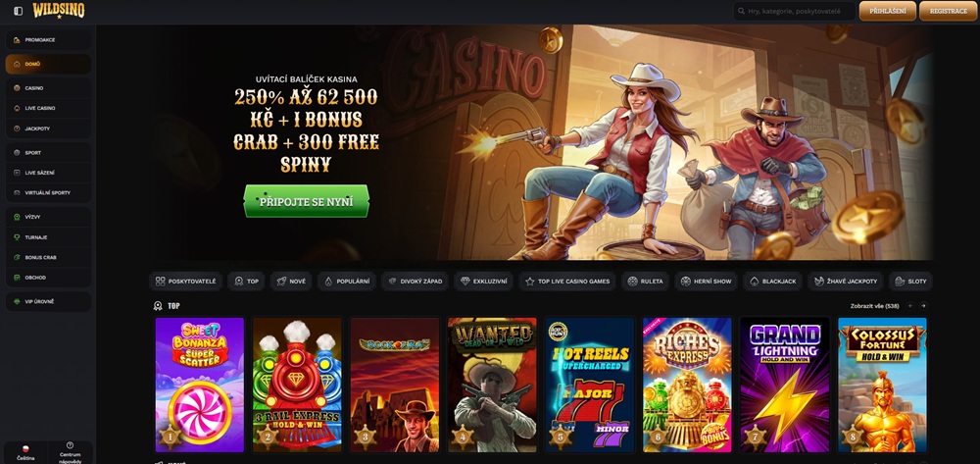Select the Ruleta category tab
Screen dimensions: 980x464
point(646,282)
